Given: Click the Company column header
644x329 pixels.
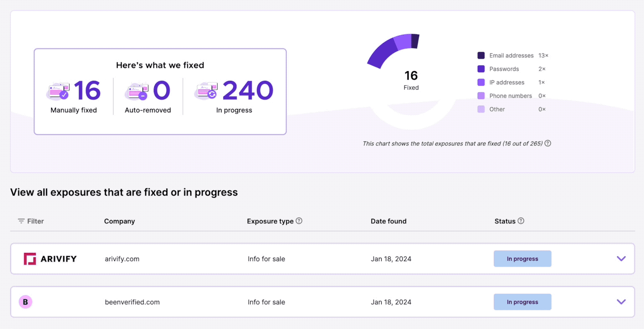Looking at the screenshot, I should pyautogui.click(x=119, y=221).
